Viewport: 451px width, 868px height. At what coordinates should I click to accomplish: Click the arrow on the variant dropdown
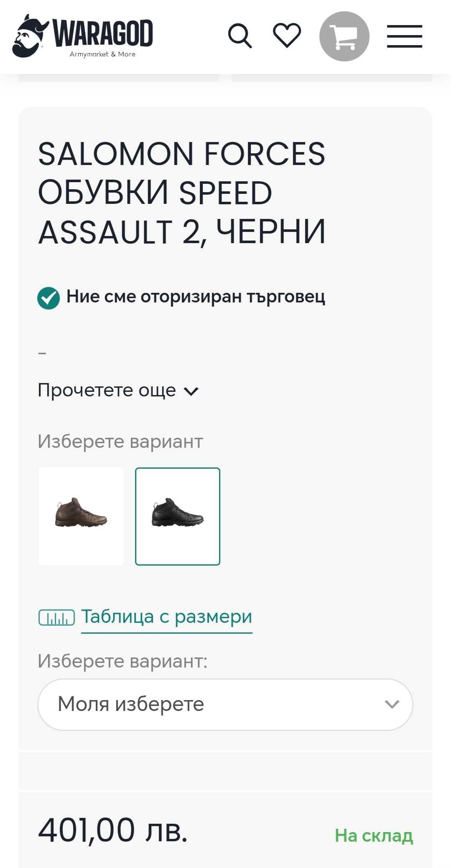pos(392,705)
